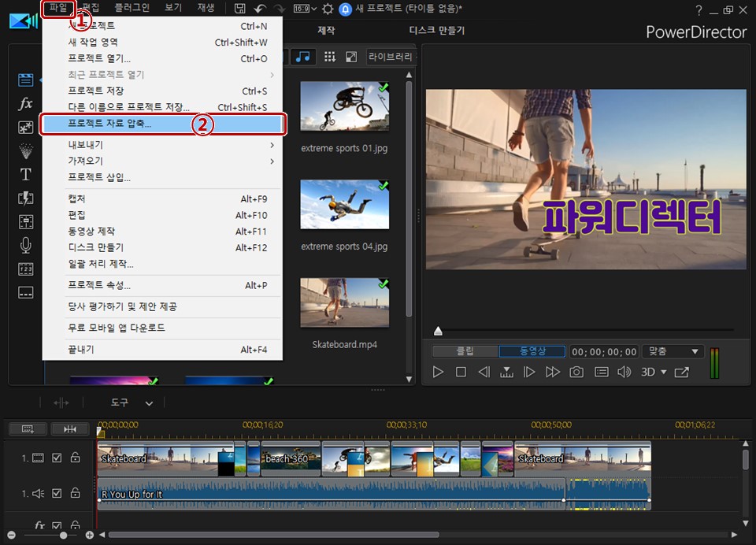Switch preview to Movie mode

tap(532, 351)
